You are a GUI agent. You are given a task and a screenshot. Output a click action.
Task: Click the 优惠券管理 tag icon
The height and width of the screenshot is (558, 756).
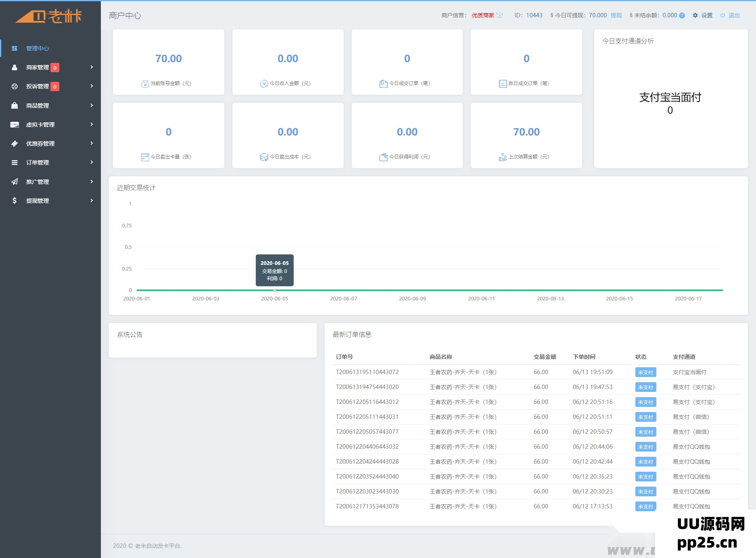[x=15, y=143]
